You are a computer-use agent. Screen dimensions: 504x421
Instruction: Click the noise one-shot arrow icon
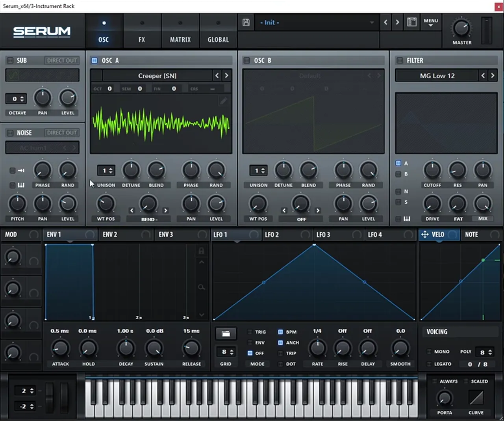pos(21,170)
